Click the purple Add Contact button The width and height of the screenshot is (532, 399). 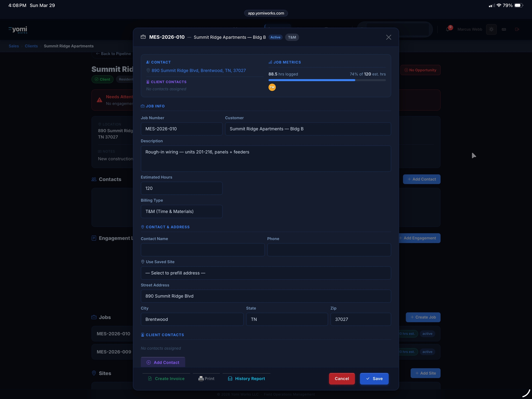[x=163, y=362]
